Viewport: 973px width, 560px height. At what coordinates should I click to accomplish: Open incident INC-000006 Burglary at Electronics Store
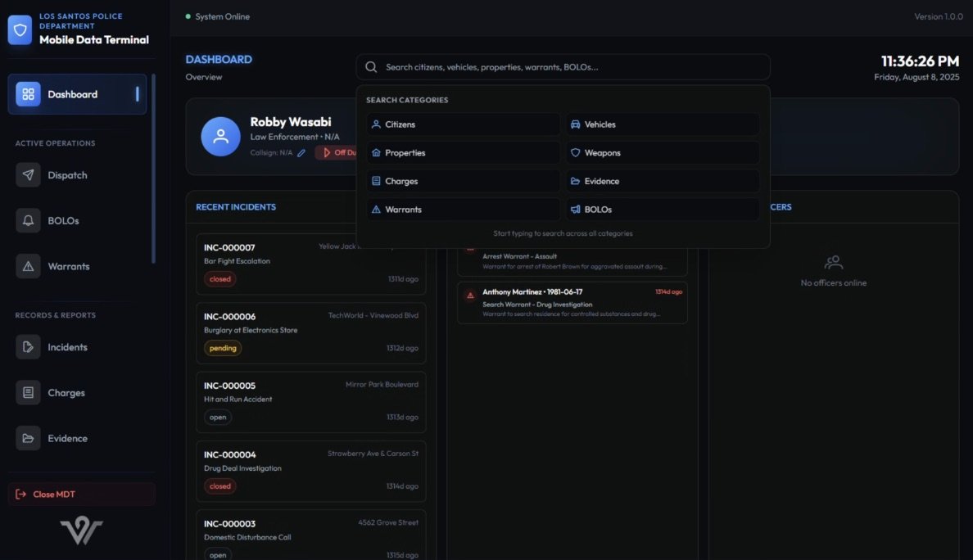[310, 332]
